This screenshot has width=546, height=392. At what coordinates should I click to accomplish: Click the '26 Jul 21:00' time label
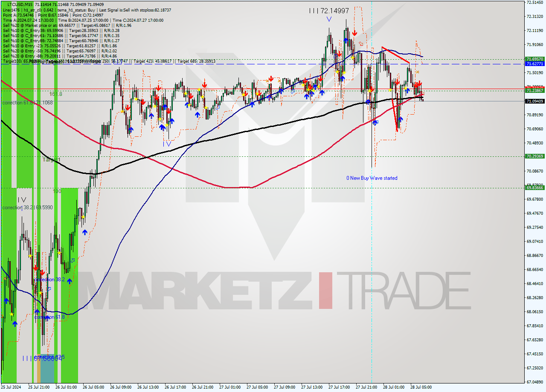click(203, 387)
